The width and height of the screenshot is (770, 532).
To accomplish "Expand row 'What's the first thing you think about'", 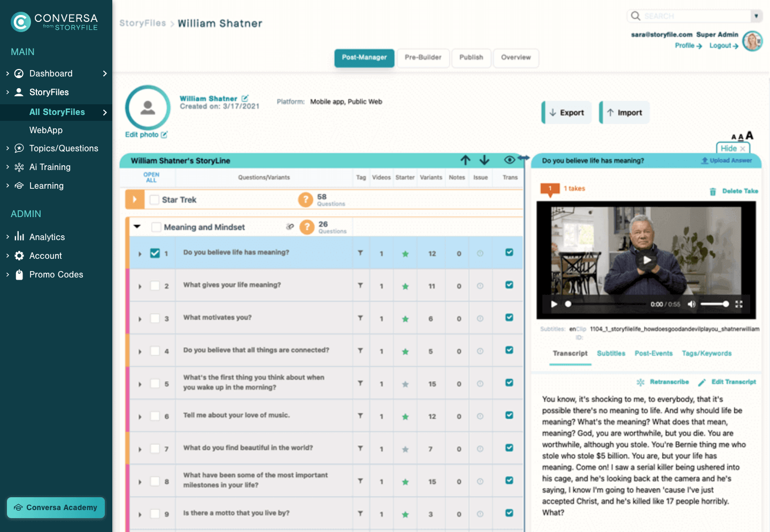I will tap(140, 384).
